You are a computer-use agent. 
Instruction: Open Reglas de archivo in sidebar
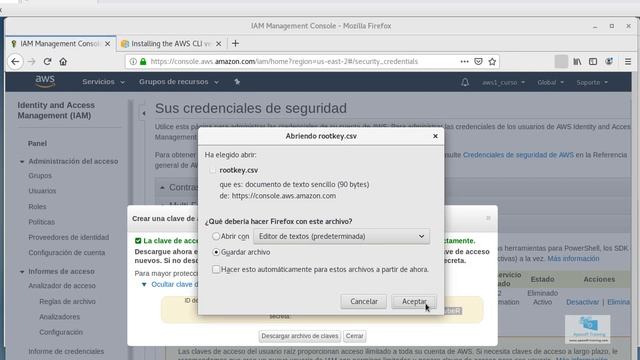(x=67, y=301)
